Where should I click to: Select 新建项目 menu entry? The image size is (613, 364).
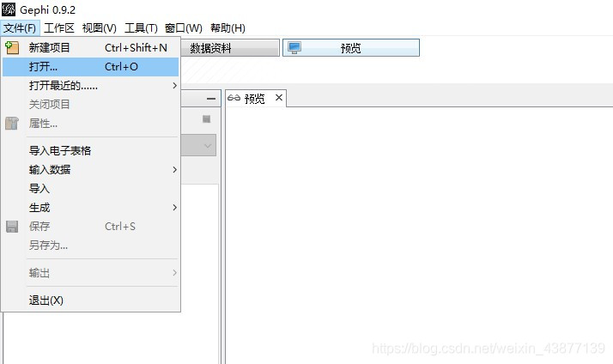click(91, 48)
